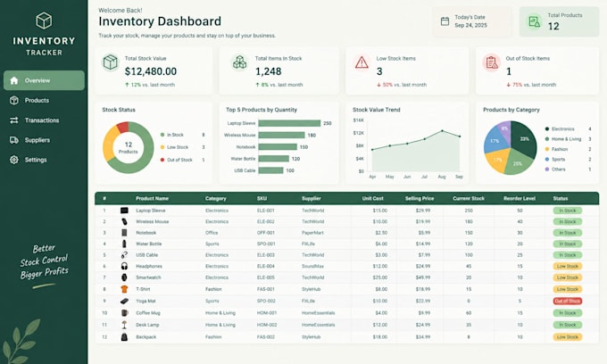Click the Aug peak point on Stock Value Trend
The height and width of the screenshot is (364, 607).
click(442, 131)
